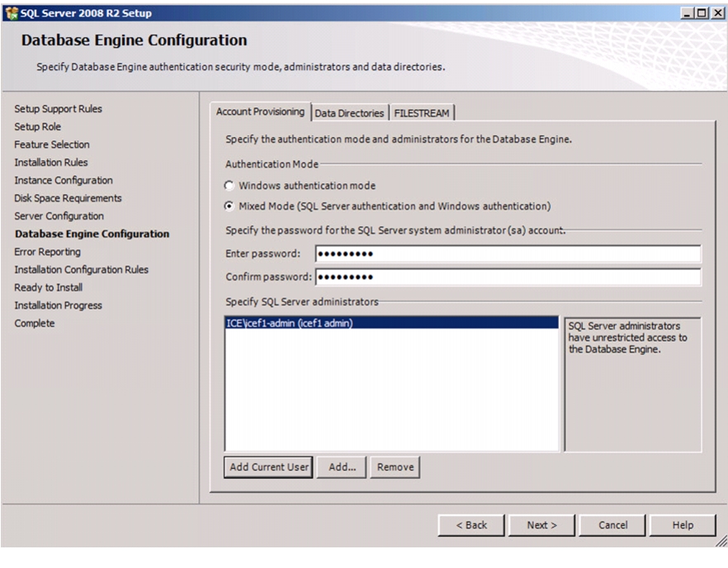Close the SQL Server Setup window
The height and width of the screenshot is (568, 728).
click(x=718, y=13)
